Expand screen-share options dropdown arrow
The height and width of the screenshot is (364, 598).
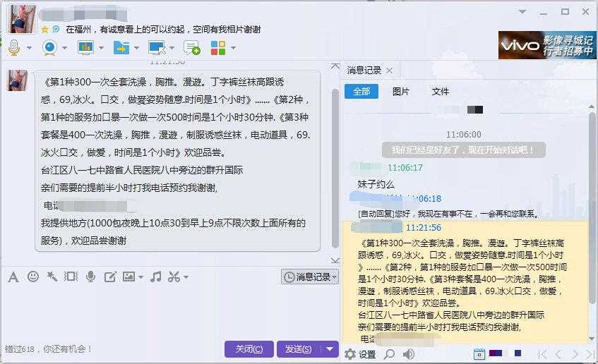pos(101,48)
